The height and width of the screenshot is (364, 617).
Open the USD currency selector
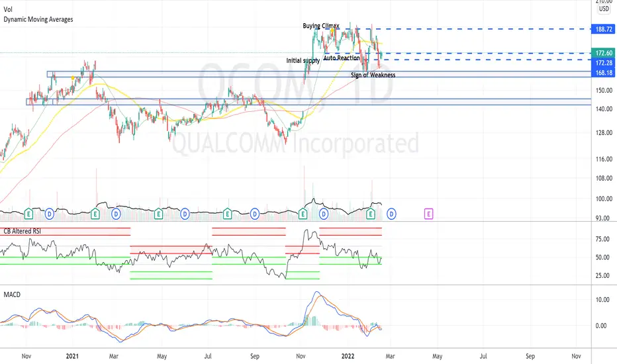pos(604,9)
